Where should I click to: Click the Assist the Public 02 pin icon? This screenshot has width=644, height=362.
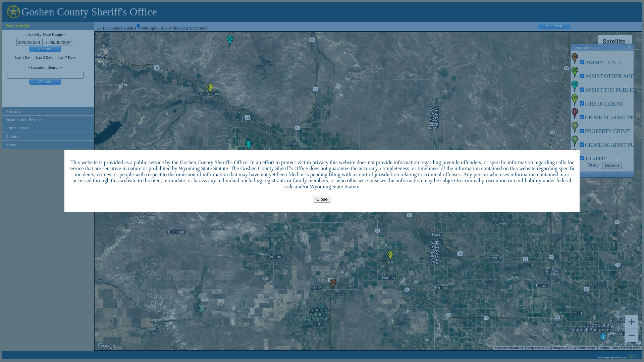(575, 86)
